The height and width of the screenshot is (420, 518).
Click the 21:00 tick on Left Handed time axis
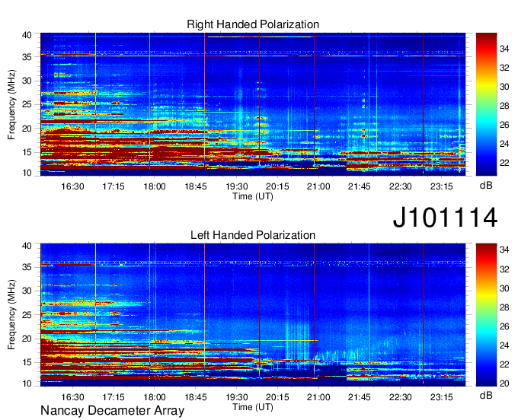pos(318,397)
